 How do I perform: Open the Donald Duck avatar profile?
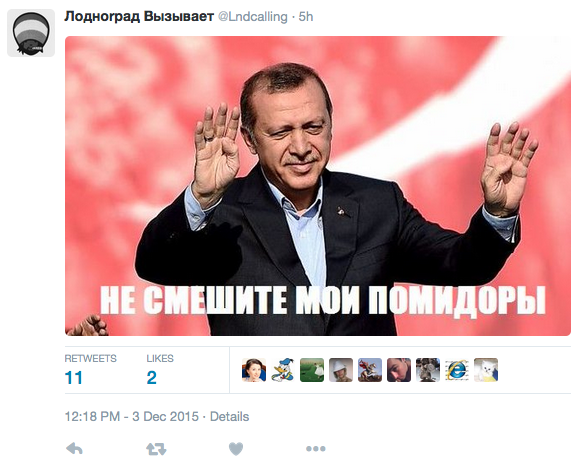coord(283,370)
